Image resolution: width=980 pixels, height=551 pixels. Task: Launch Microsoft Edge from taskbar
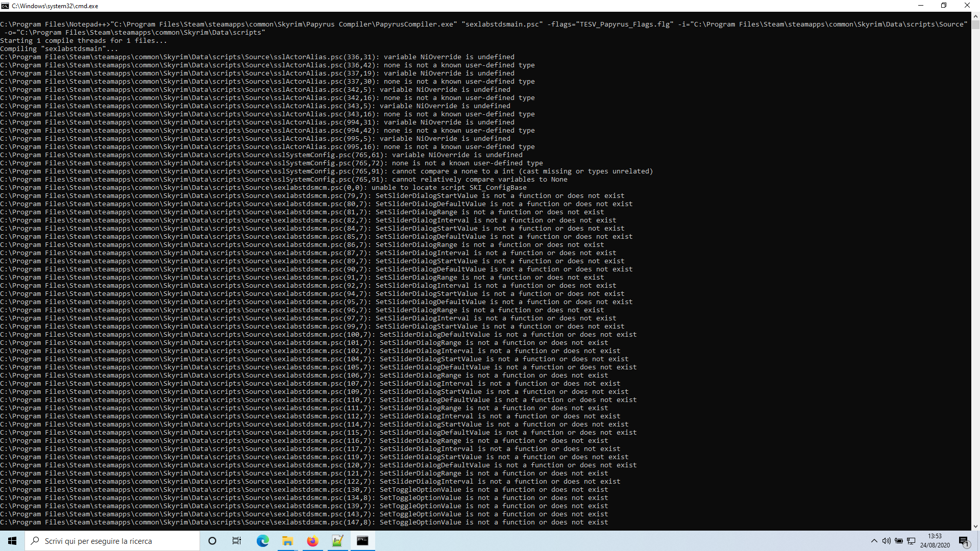coord(262,541)
